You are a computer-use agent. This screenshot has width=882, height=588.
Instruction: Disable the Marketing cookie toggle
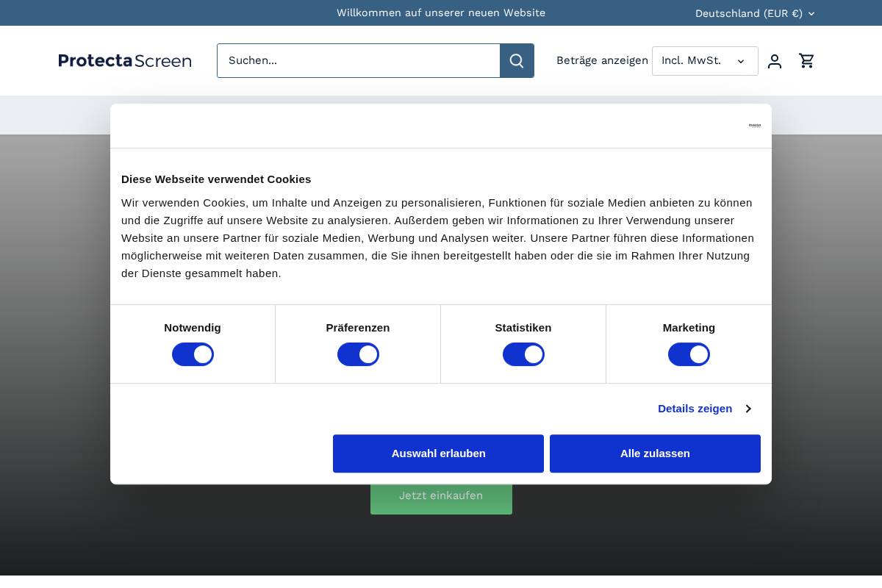coord(689,354)
